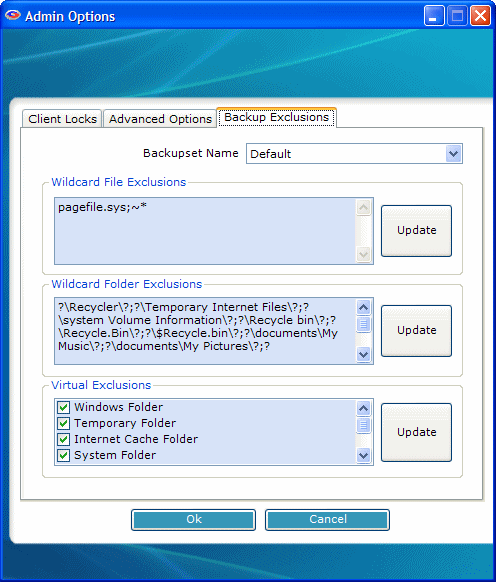Click into the Wildcard Folder Exclusions text box

[205, 331]
